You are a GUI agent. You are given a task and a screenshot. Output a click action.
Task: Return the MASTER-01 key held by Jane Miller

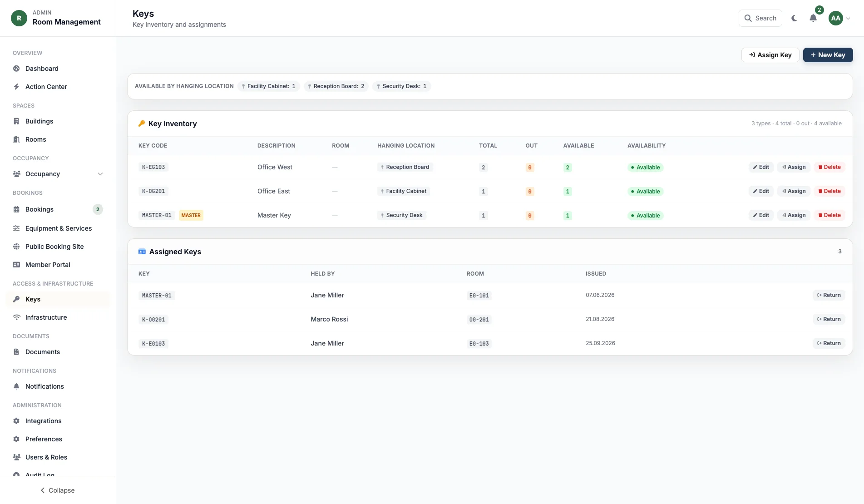[829, 295]
